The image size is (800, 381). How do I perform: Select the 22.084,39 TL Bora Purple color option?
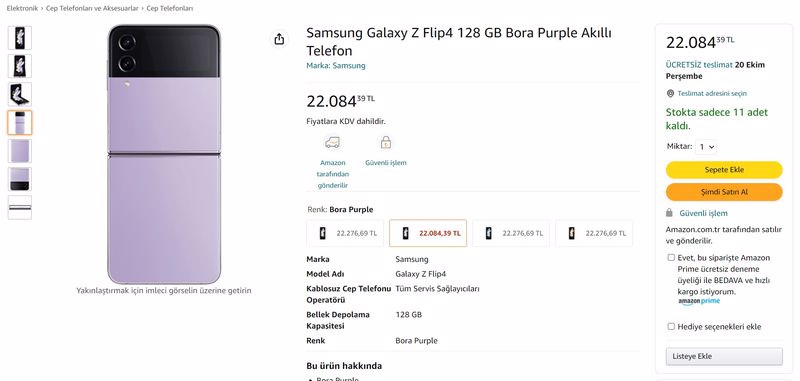click(x=428, y=233)
